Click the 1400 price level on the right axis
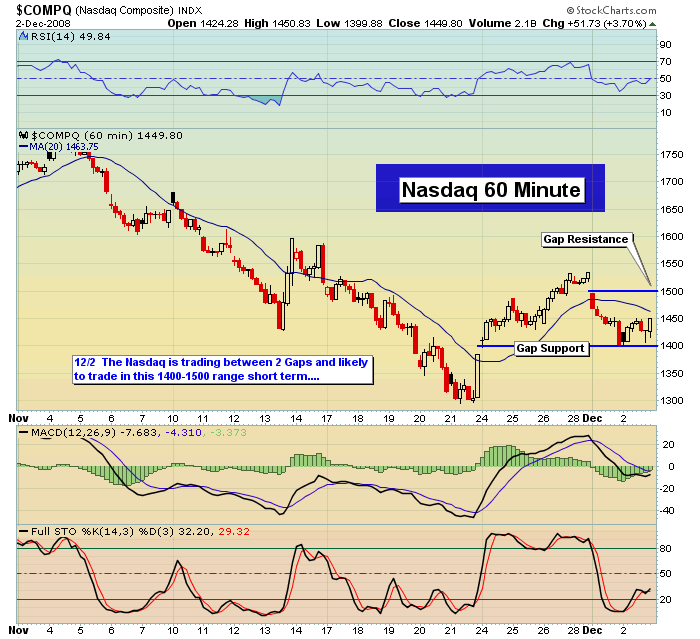 pos(672,346)
